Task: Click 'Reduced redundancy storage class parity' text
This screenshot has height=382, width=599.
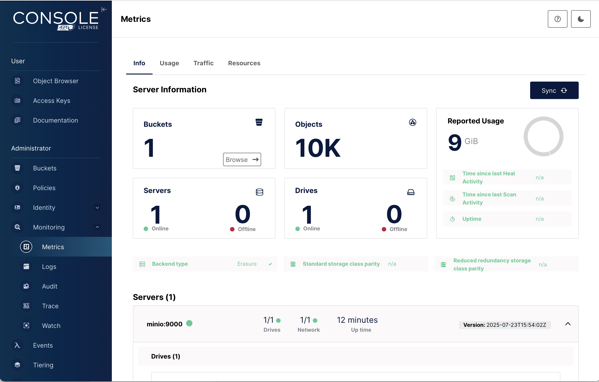Action: (492, 264)
